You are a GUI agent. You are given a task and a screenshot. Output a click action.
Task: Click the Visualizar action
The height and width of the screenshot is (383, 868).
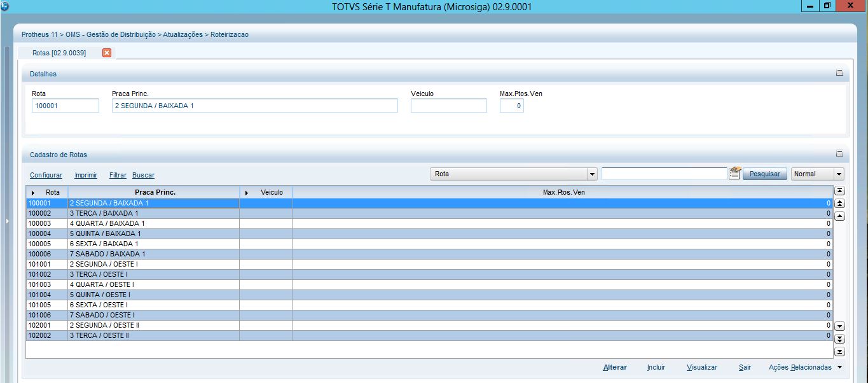(702, 367)
